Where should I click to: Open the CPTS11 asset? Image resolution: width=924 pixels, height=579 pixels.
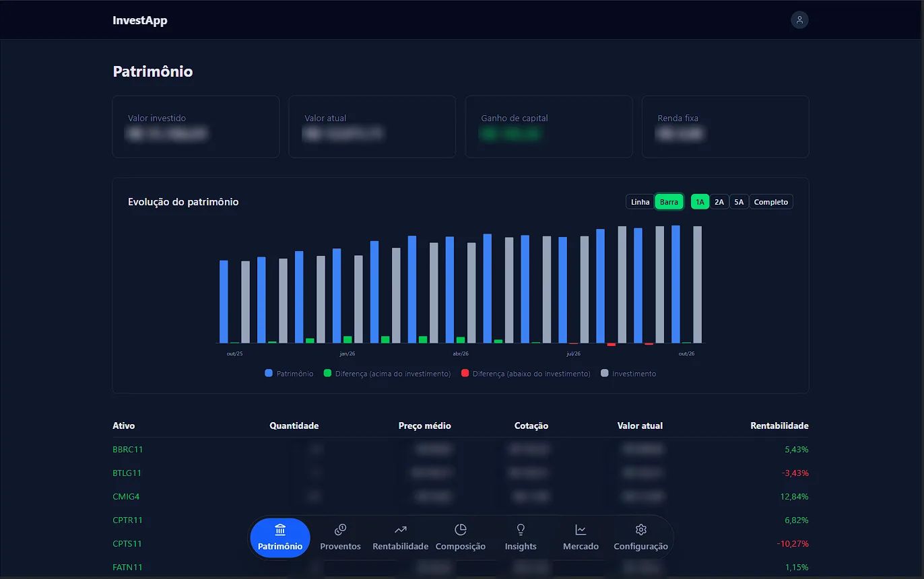(x=127, y=543)
